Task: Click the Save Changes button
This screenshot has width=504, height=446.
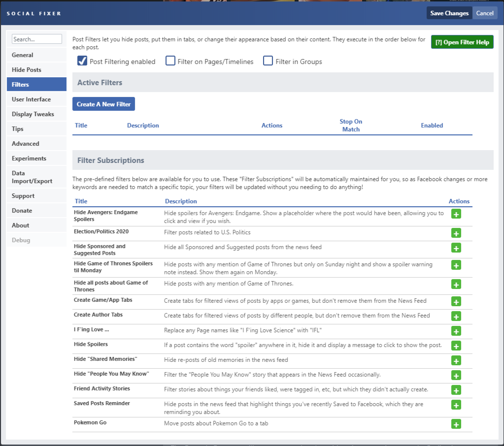Action: (x=449, y=13)
